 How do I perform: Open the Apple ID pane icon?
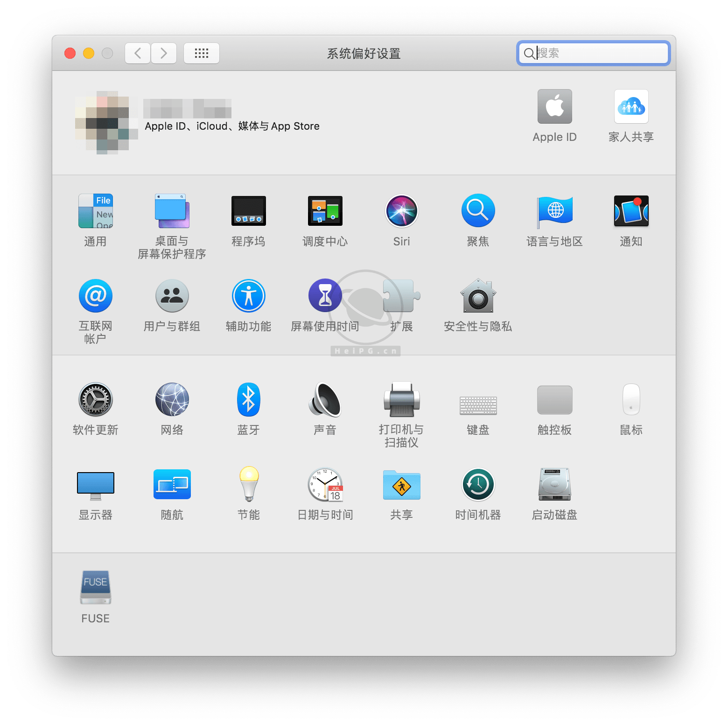tap(555, 106)
